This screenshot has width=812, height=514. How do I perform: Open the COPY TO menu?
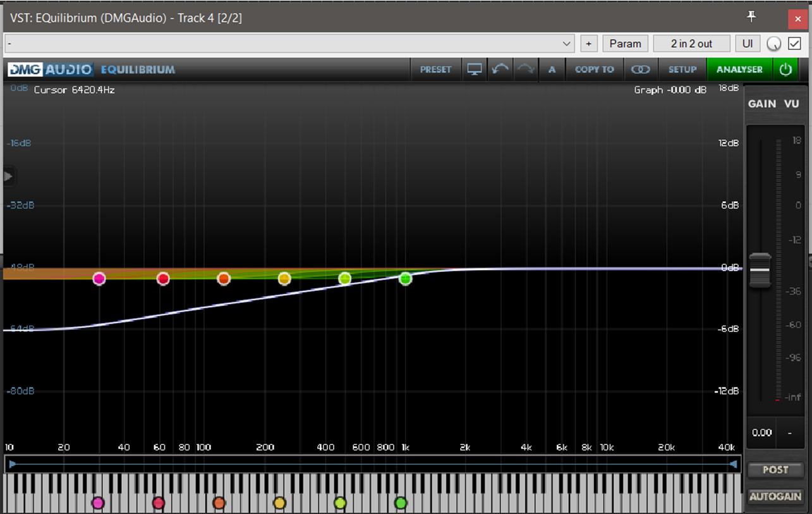pyautogui.click(x=594, y=70)
